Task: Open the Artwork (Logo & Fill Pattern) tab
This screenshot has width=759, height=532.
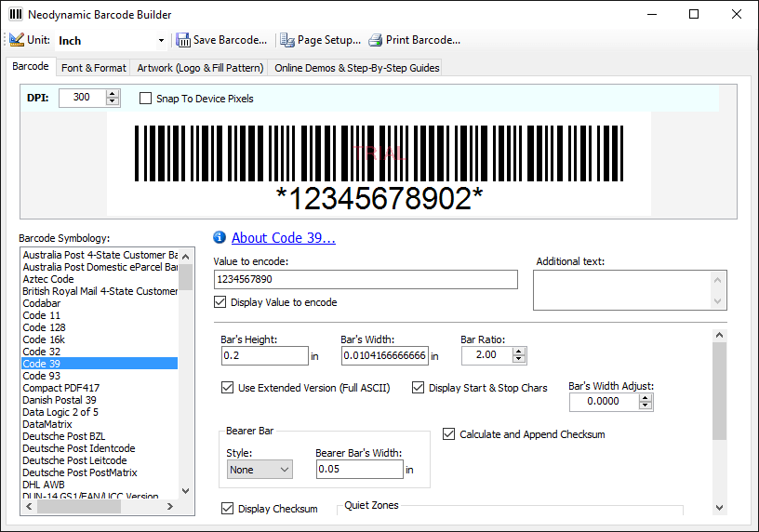Action: pyautogui.click(x=200, y=68)
